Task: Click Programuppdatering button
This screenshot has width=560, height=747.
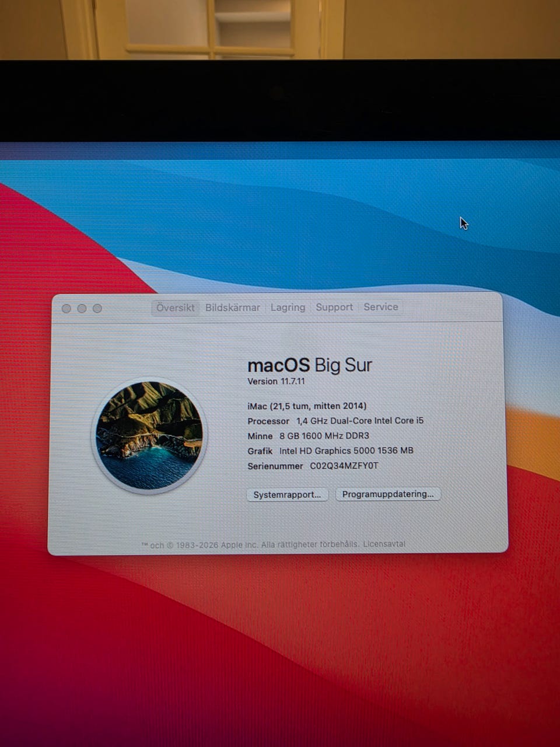Action: click(388, 494)
